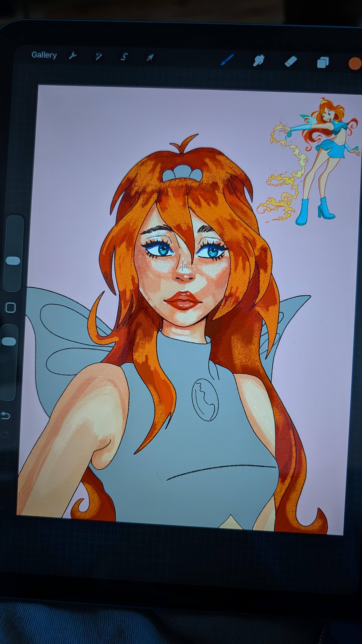Click the brush opacity slider handle

pyautogui.click(x=9, y=341)
